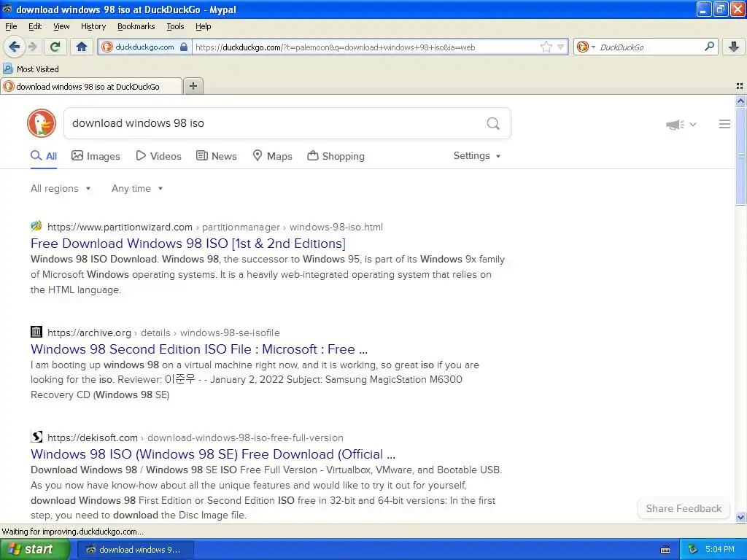Open the View menu
Image resolution: width=747 pixels, height=560 pixels.
(61, 26)
